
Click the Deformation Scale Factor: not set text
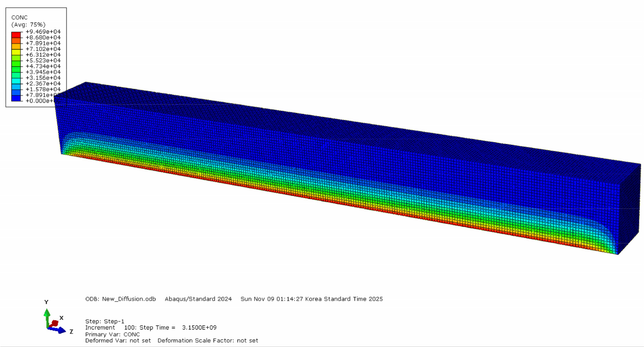click(208, 340)
